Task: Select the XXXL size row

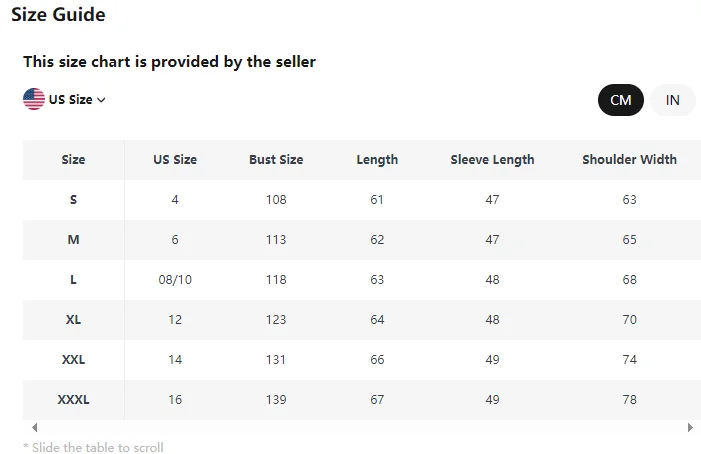Action: tap(73, 400)
